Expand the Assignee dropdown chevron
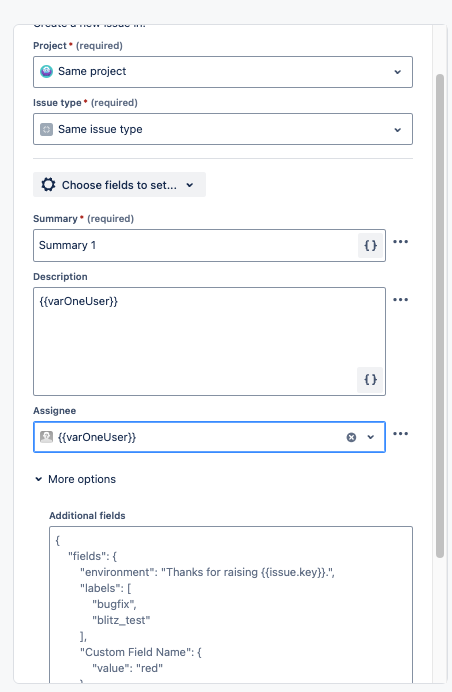This screenshot has height=692, width=452. (x=371, y=437)
